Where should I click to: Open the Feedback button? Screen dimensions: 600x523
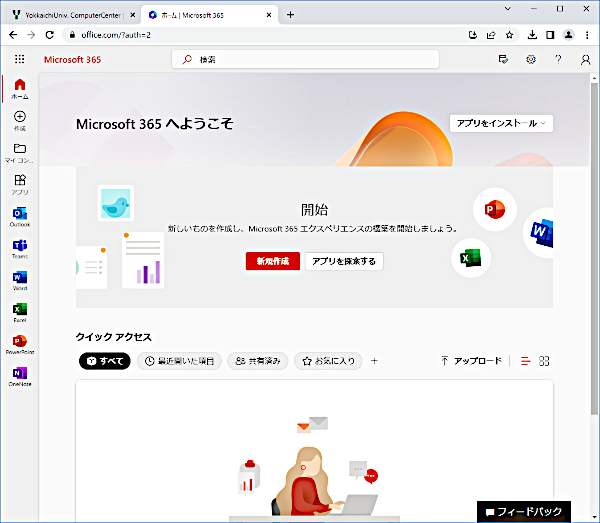pos(524,512)
